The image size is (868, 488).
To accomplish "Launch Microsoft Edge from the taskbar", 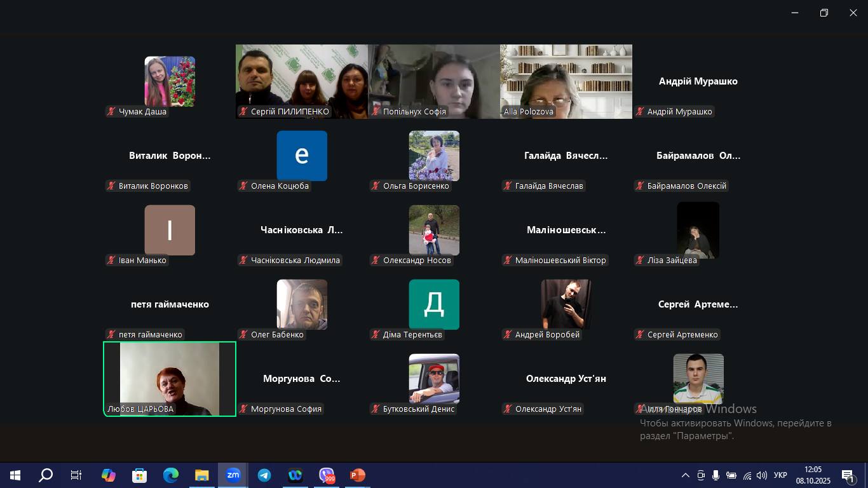I will pos(171,475).
